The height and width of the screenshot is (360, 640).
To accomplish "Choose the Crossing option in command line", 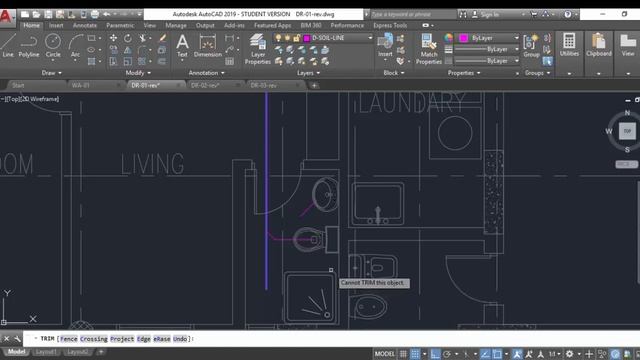I will (94, 339).
